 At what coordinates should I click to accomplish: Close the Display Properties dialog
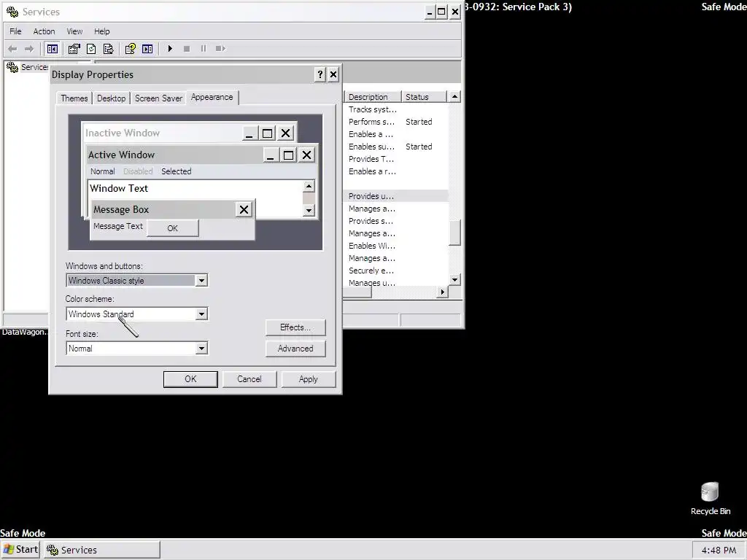click(x=333, y=74)
